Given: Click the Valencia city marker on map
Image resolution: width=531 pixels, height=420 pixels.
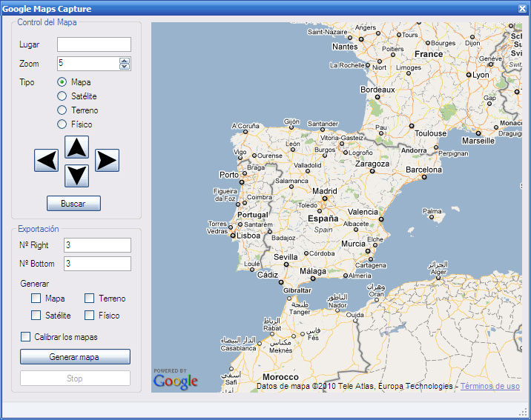Looking at the screenshot, I should [x=381, y=219].
